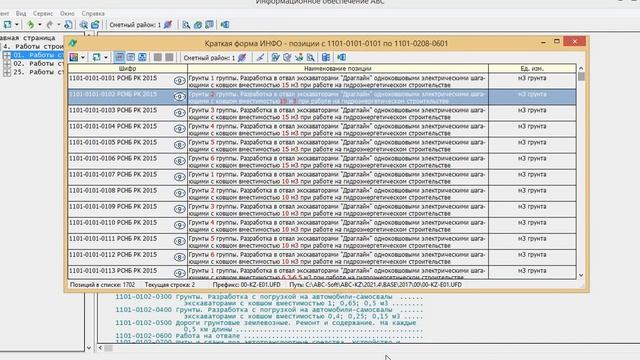Viewport: 640px width, 360px height.
Task: Expand tree node '01. Работы'
Action: point(7,55)
